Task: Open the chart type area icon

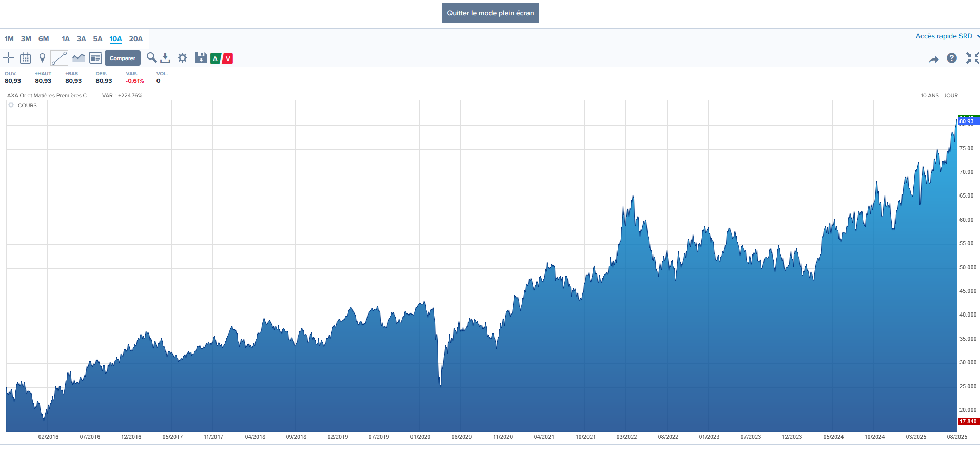Action: click(x=79, y=58)
